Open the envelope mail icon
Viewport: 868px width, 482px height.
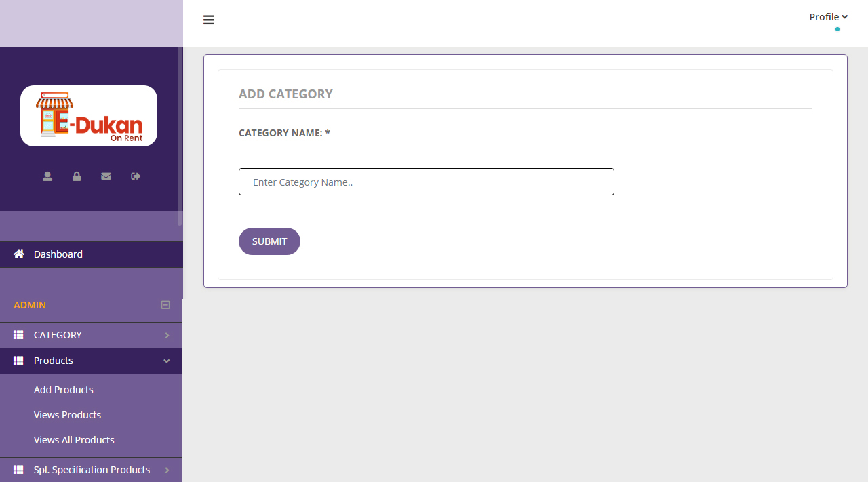[106, 176]
